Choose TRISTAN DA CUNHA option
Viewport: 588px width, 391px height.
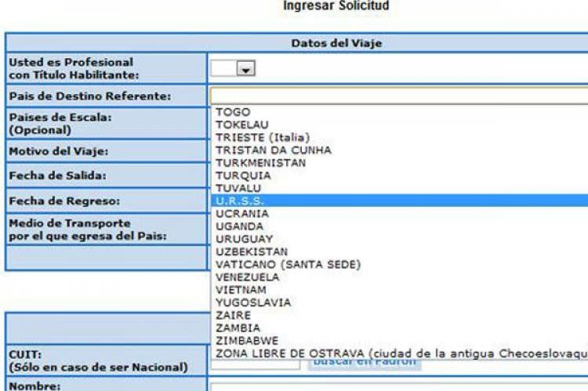[x=400, y=150]
